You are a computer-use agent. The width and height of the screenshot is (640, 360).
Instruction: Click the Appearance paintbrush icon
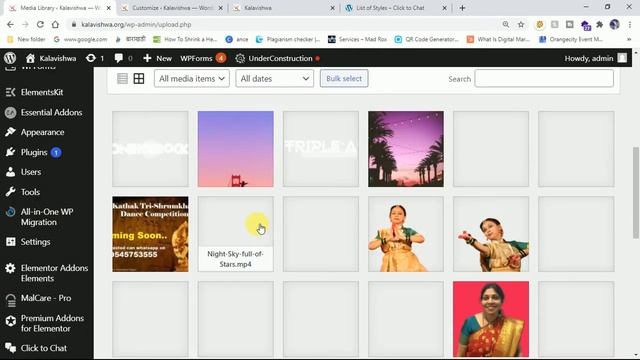(11, 132)
